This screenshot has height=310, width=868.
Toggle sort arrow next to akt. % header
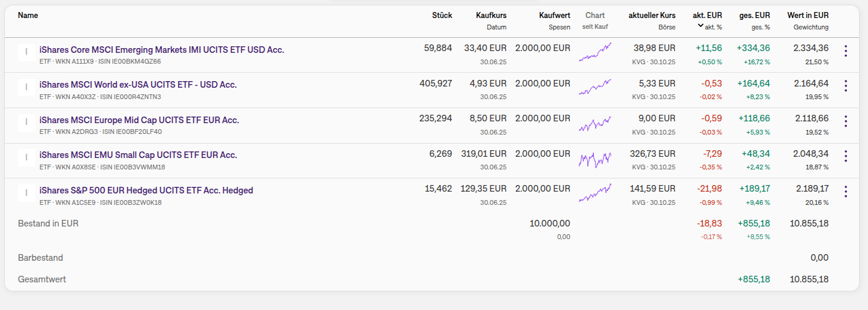click(x=701, y=26)
